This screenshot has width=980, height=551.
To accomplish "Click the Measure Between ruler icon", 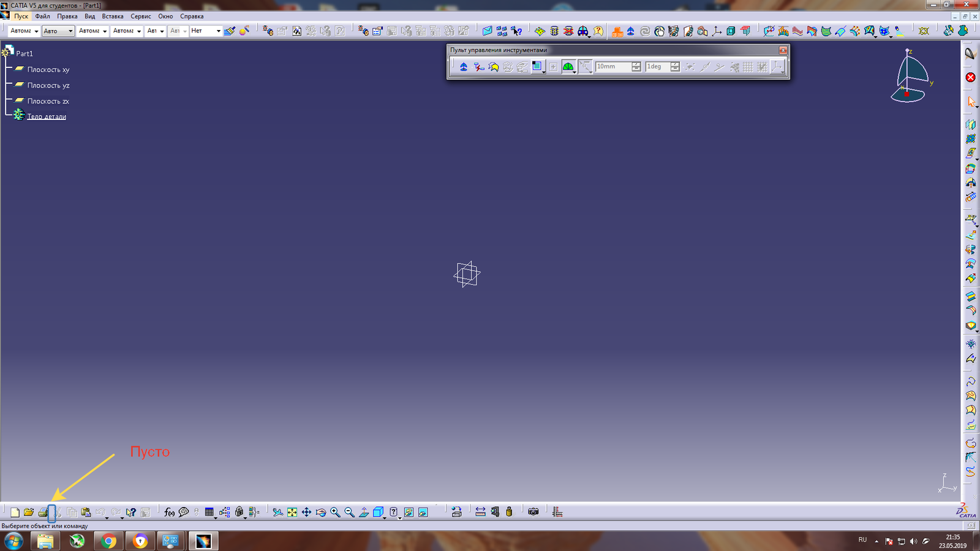I will pos(480,512).
